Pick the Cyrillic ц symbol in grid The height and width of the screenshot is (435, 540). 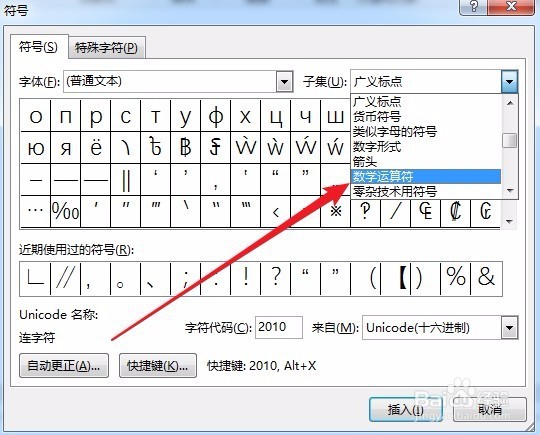276,116
